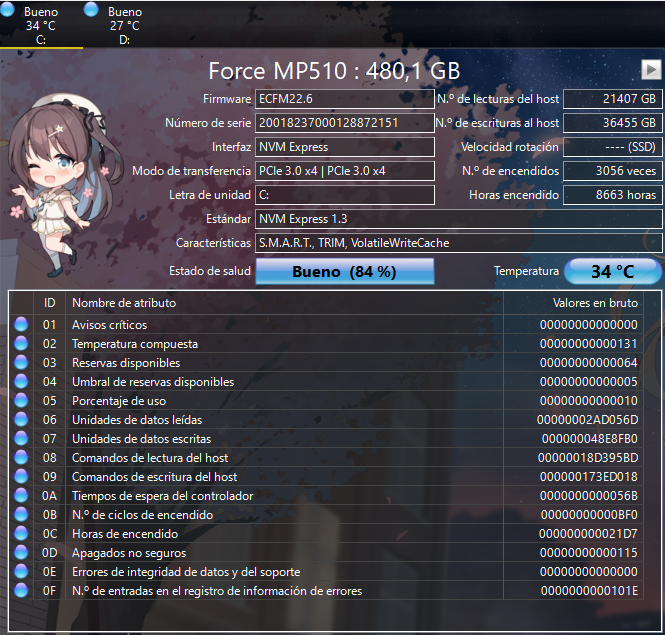Go to next disk with arrow button
Viewport: 665px width, 635px height.
[651, 69]
